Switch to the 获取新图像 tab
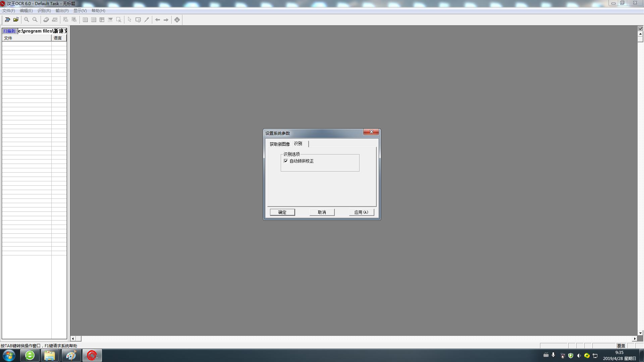This screenshot has width=644, height=362. [279, 144]
